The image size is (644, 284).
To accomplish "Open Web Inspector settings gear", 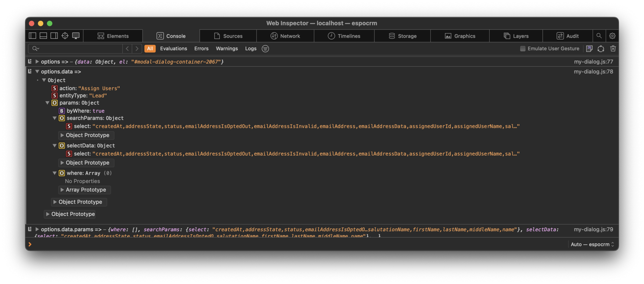I will [x=612, y=36].
